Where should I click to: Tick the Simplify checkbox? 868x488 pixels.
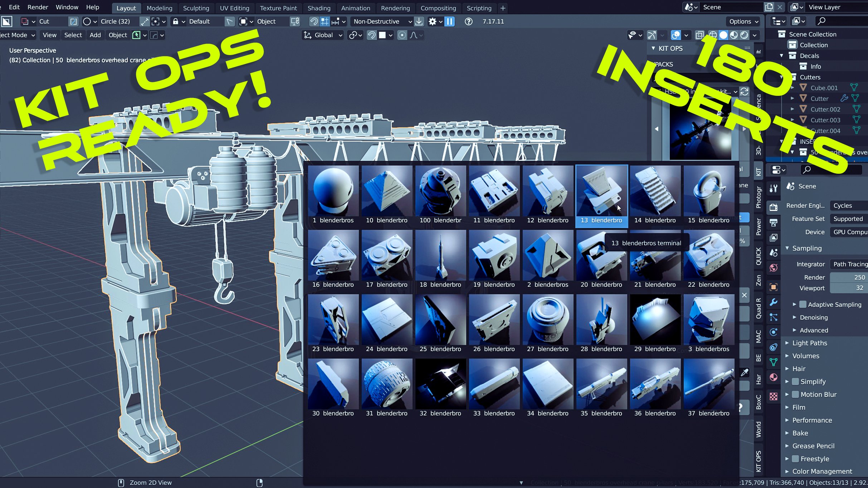pyautogui.click(x=796, y=381)
